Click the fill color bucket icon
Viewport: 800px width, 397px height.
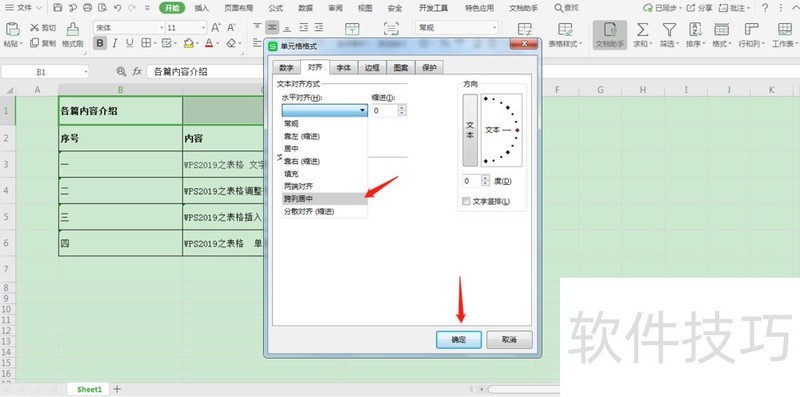pos(188,44)
